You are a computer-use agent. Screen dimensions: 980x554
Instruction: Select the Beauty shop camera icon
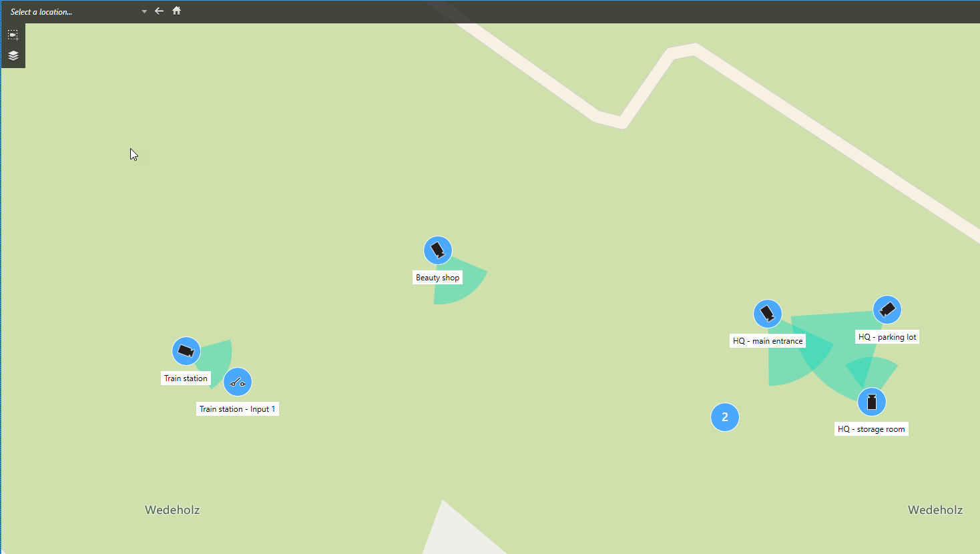tap(438, 250)
